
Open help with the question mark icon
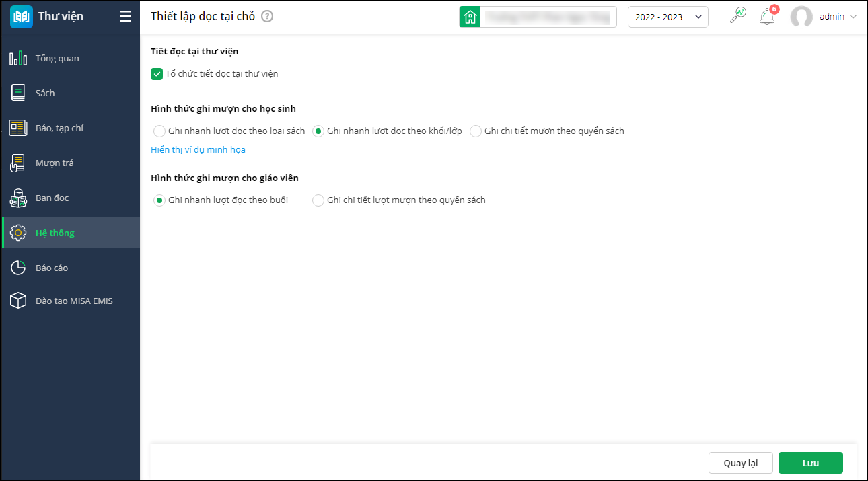[x=267, y=17]
